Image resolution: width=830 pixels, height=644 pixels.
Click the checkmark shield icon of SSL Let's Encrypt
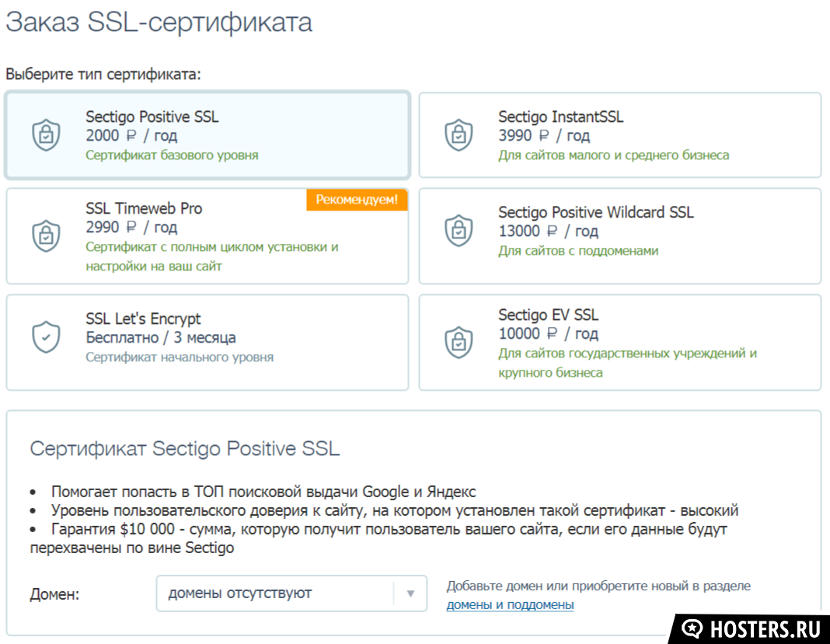pos(46,337)
